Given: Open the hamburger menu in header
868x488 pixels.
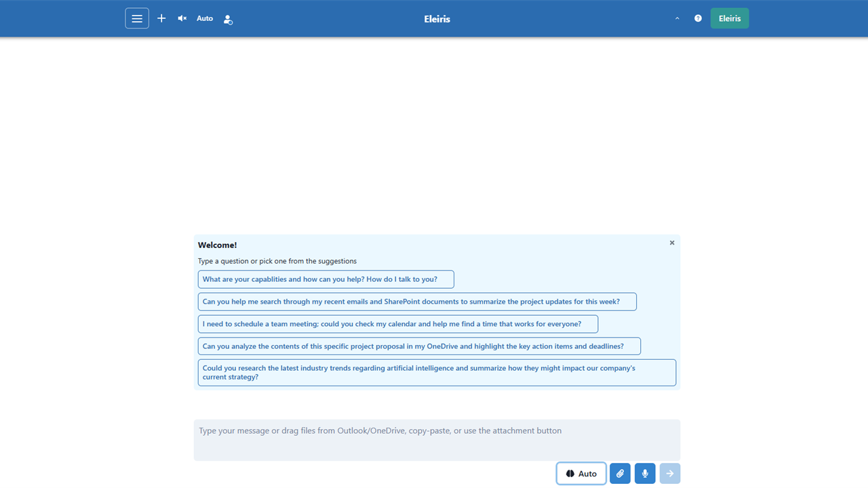Looking at the screenshot, I should click(x=137, y=18).
